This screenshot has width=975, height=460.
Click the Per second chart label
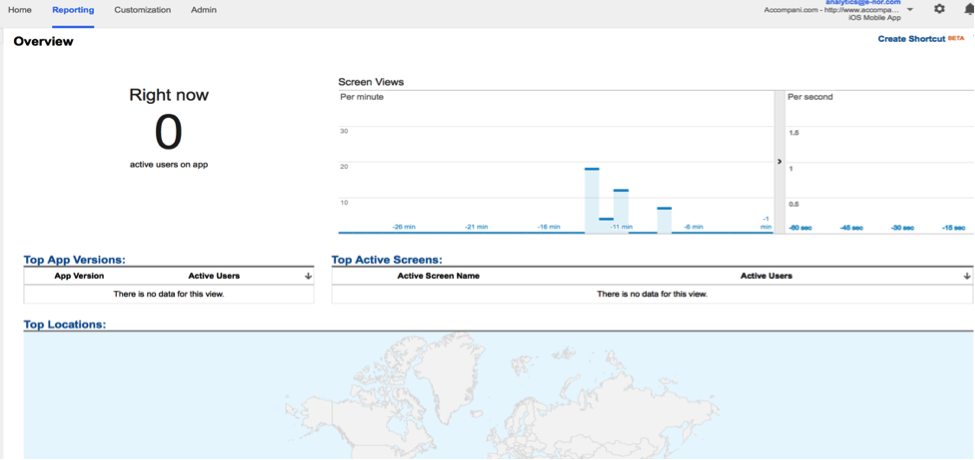[810, 97]
